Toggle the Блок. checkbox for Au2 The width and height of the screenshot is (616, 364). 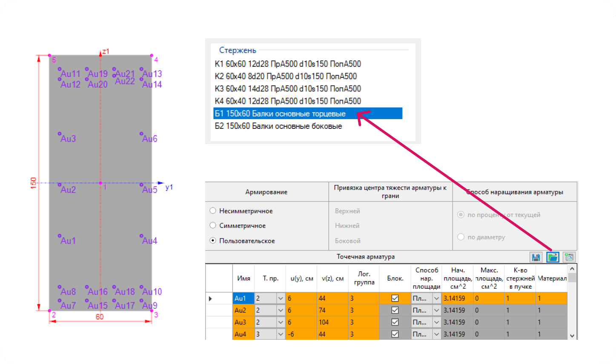click(x=395, y=310)
